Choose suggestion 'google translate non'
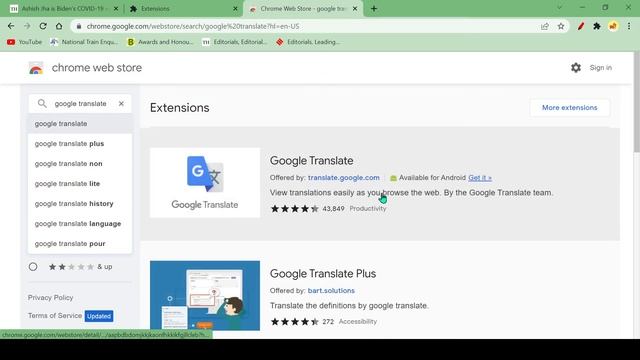Screen dimensions: 640x360 tap(80, 164)
